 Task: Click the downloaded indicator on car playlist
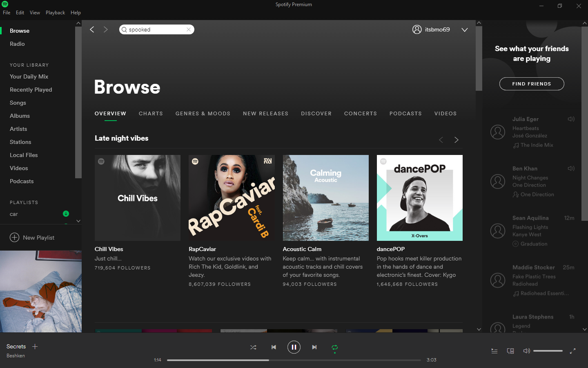point(66,213)
